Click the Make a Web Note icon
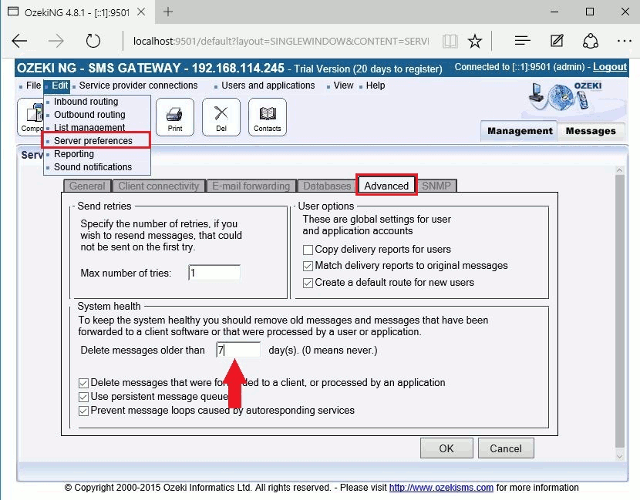 click(557, 41)
